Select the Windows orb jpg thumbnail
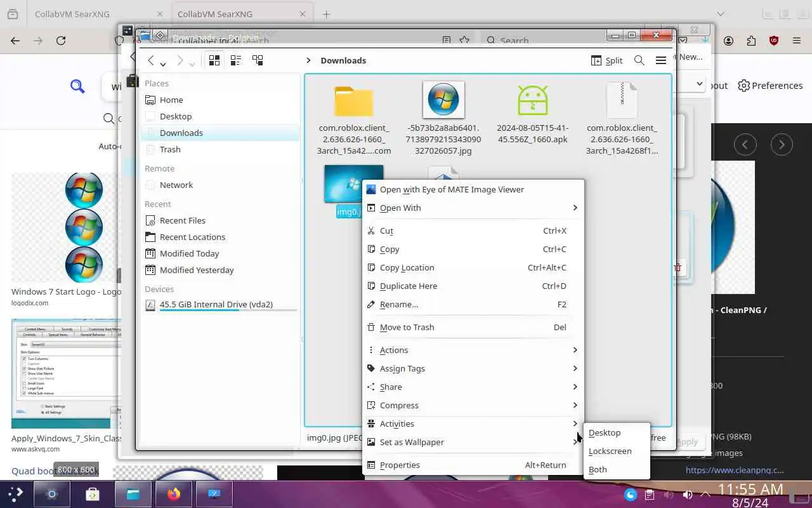812x508 pixels. coord(443,100)
